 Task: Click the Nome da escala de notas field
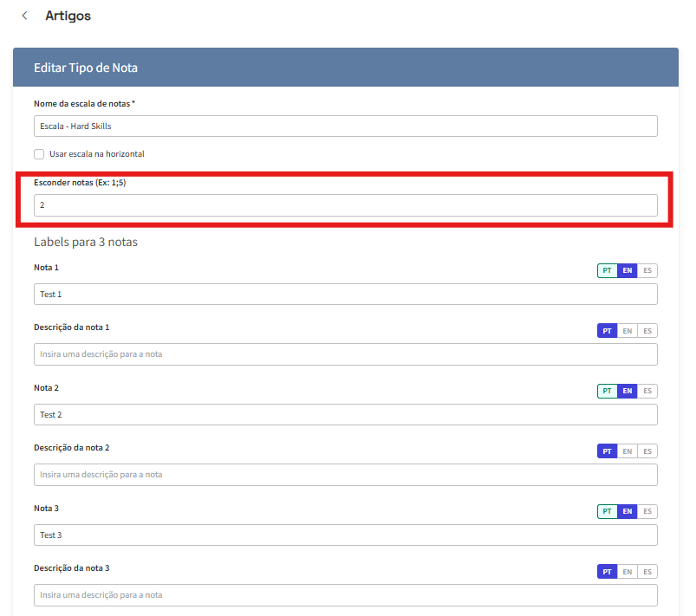(x=345, y=126)
